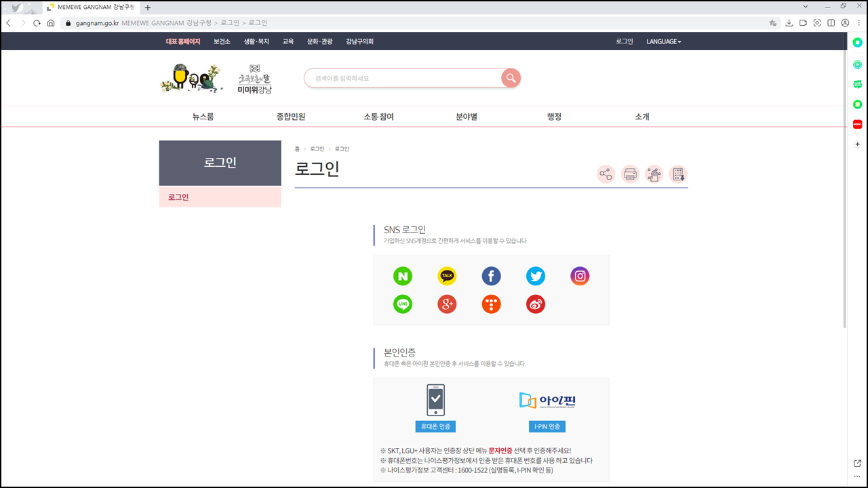Open the 교육 top link
Viewport: 868px width, 488px height.
pyautogui.click(x=288, y=41)
